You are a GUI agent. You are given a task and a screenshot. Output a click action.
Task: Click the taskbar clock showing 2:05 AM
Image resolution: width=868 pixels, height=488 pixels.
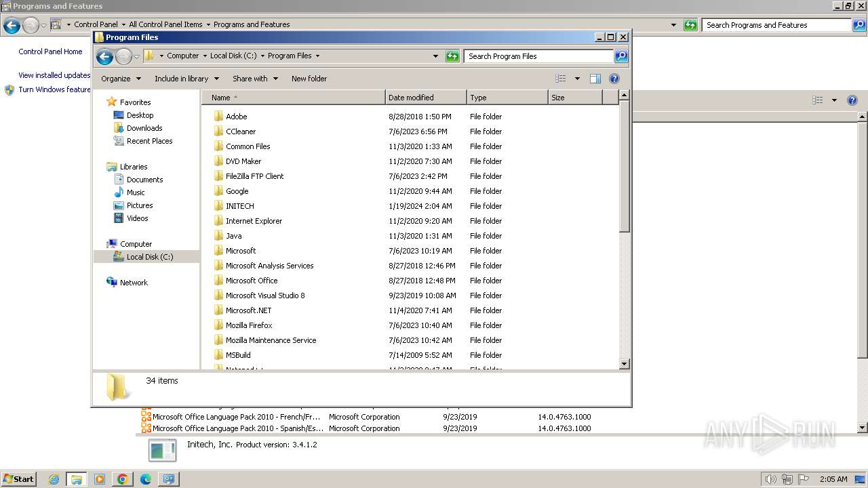click(833, 479)
